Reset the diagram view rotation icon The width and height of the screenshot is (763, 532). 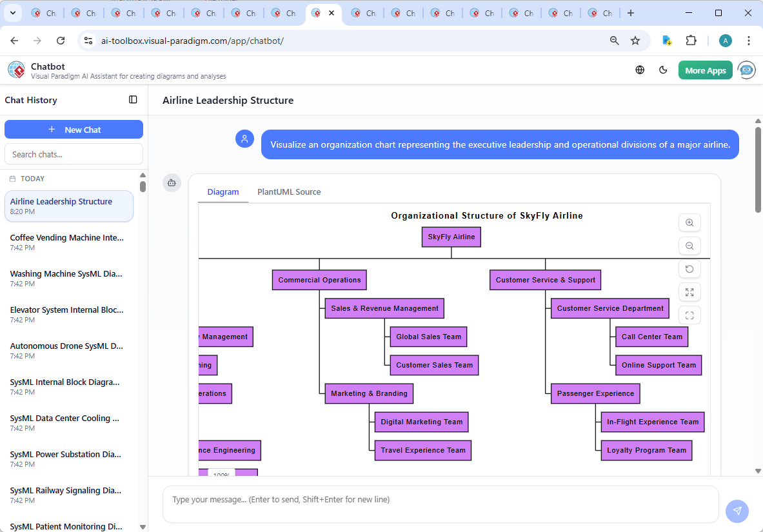pos(689,269)
